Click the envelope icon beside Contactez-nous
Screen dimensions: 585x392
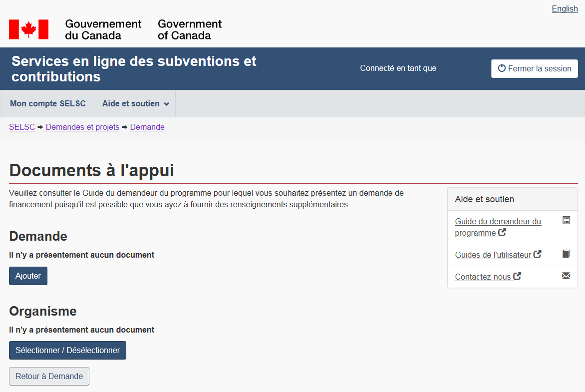click(x=566, y=276)
